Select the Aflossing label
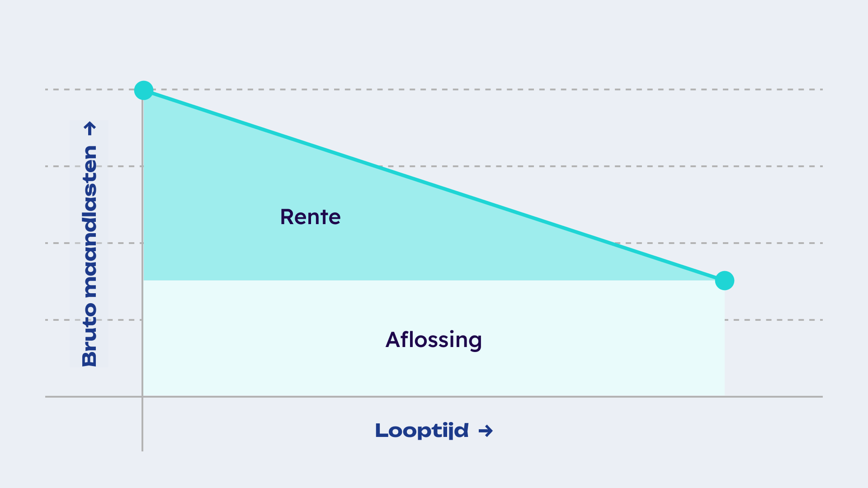This screenshot has height=488, width=868. (x=434, y=340)
